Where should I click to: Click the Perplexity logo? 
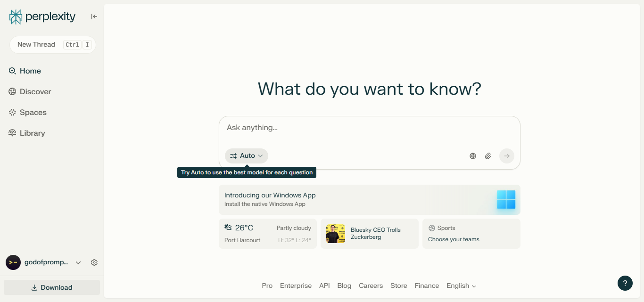point(41,16)
